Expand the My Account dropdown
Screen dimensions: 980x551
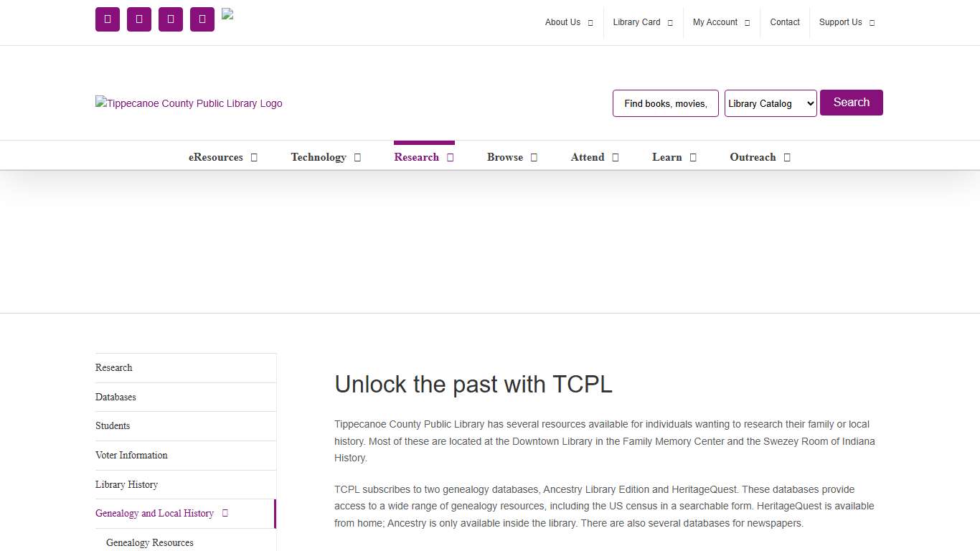720,22
